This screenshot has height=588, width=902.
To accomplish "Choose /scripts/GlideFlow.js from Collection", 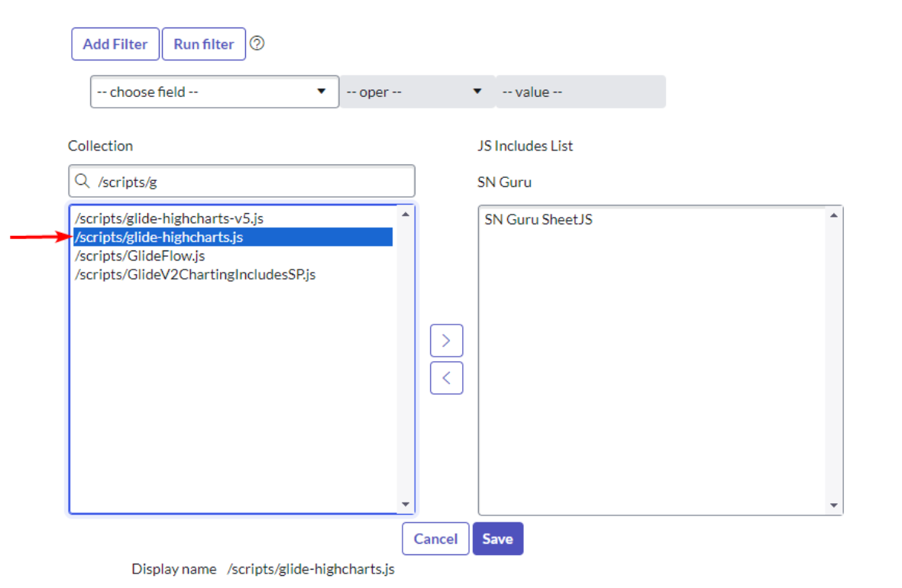I will pos(140,256).
